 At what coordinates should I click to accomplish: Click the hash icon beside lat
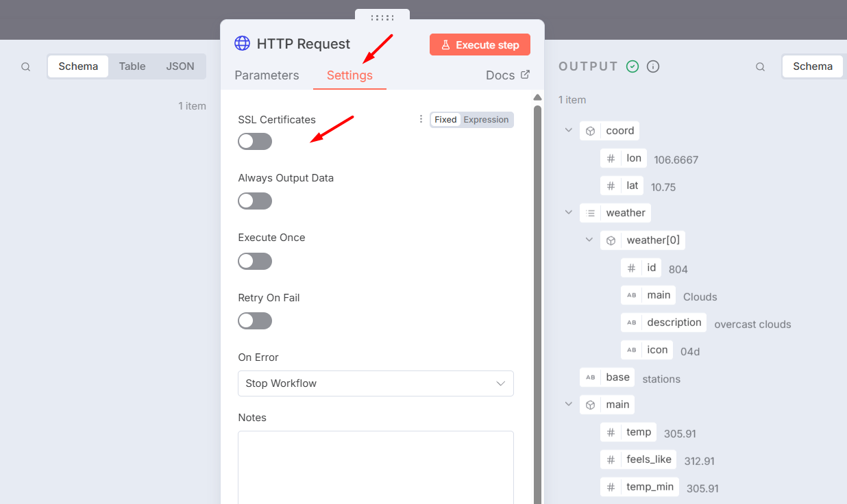(611, 186)
